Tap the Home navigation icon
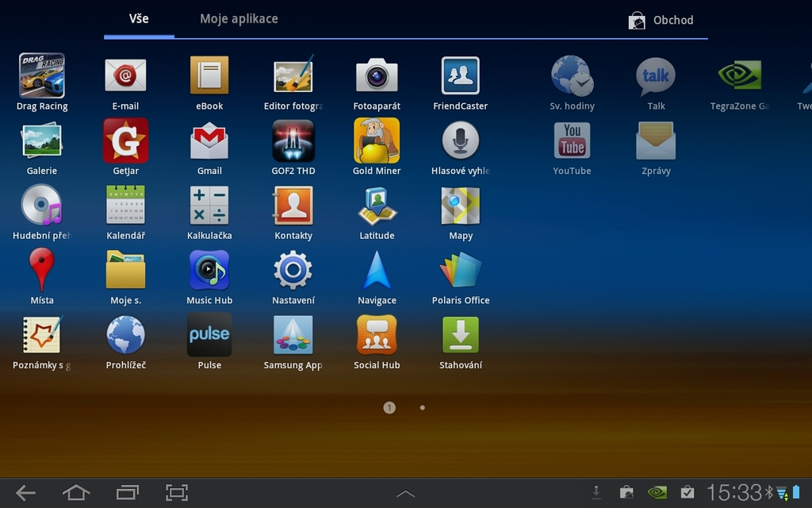The width and height of the screenshot is (812, 508). coord(76,492)
